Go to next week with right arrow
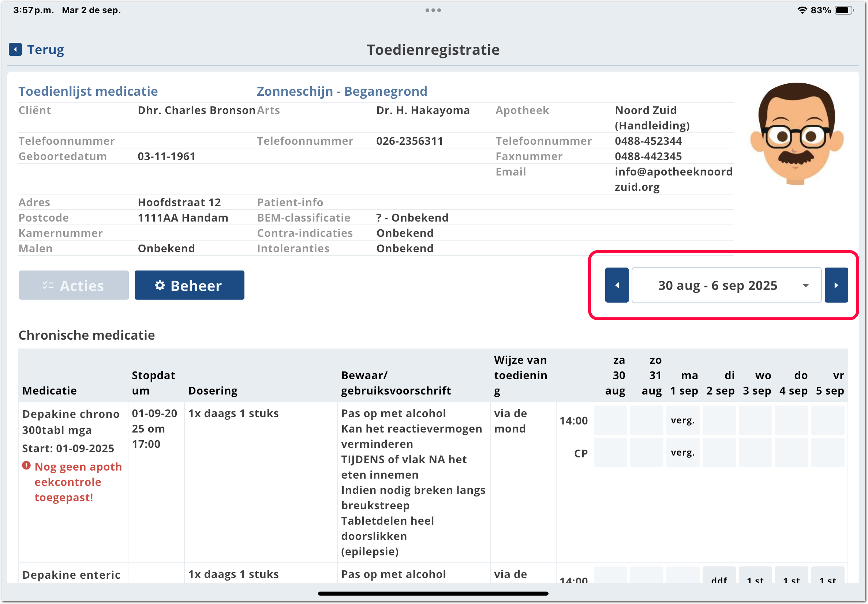868x604 pixels. pyautogui.click(x=836, y=285)
